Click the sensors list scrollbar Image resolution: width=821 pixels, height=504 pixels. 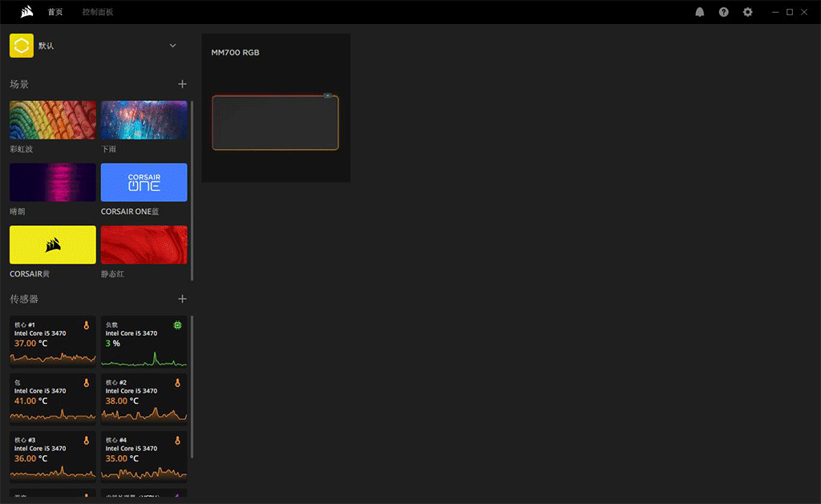192,386
